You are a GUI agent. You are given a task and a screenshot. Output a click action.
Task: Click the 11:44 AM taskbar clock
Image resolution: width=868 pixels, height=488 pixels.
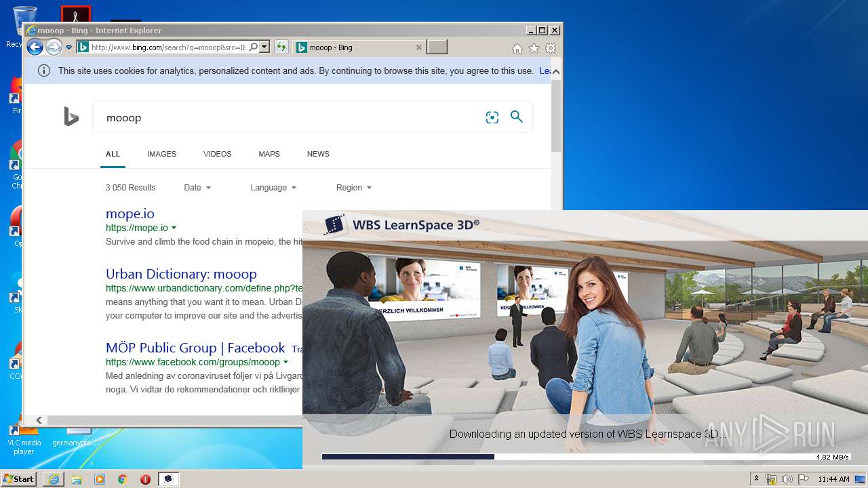(x=833, y=479)
